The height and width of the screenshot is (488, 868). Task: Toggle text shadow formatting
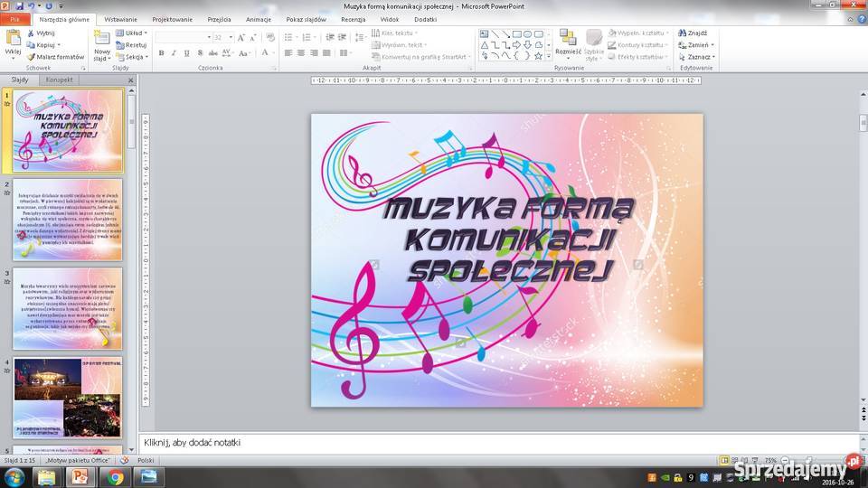click(199, 53)
